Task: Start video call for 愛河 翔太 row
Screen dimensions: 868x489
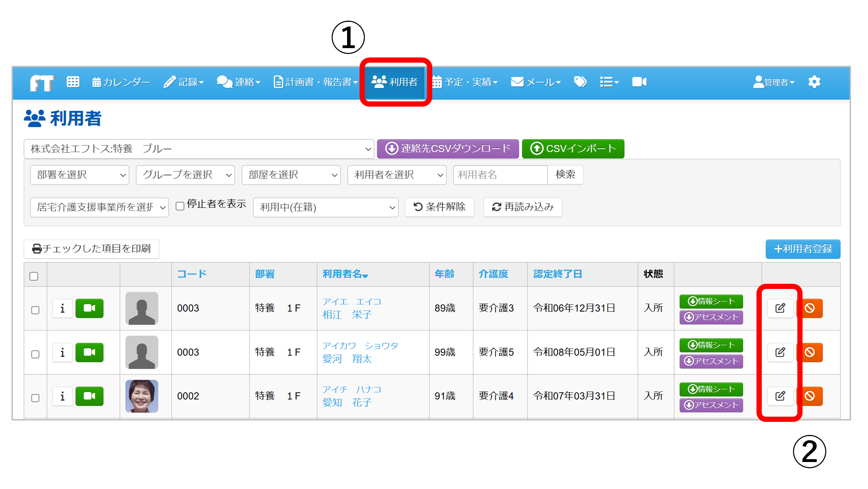Action: pos(89,352)
